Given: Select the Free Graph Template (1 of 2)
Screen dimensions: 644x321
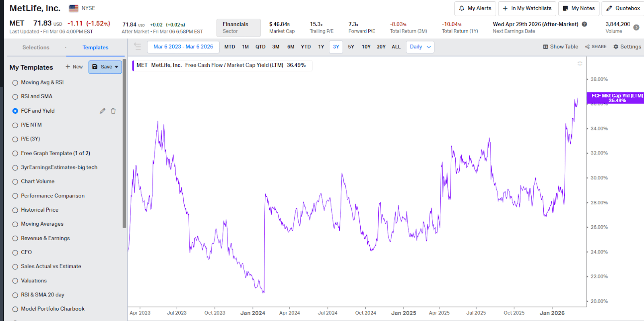Looking at the screenshot, I should point(15,154).
